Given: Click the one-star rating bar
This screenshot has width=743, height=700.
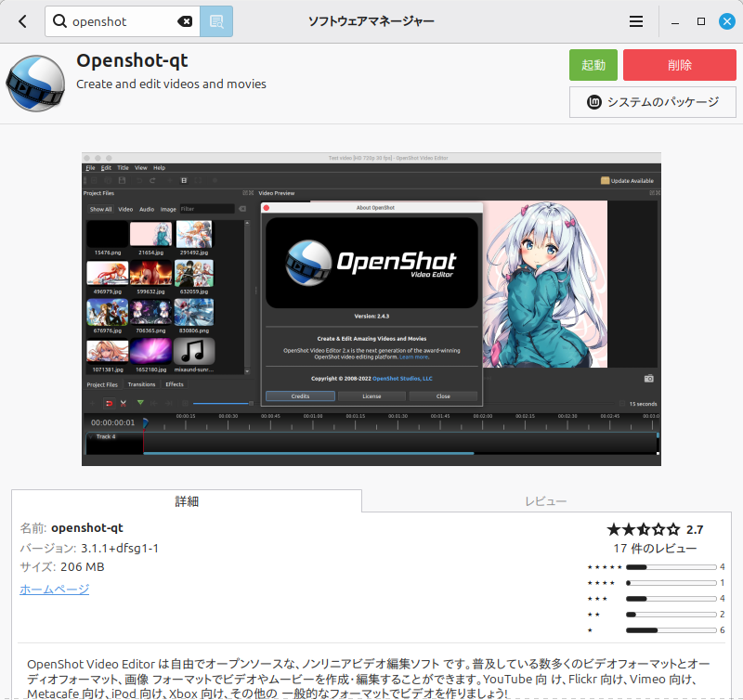Looking at the screenshot, I should [670, 630].
